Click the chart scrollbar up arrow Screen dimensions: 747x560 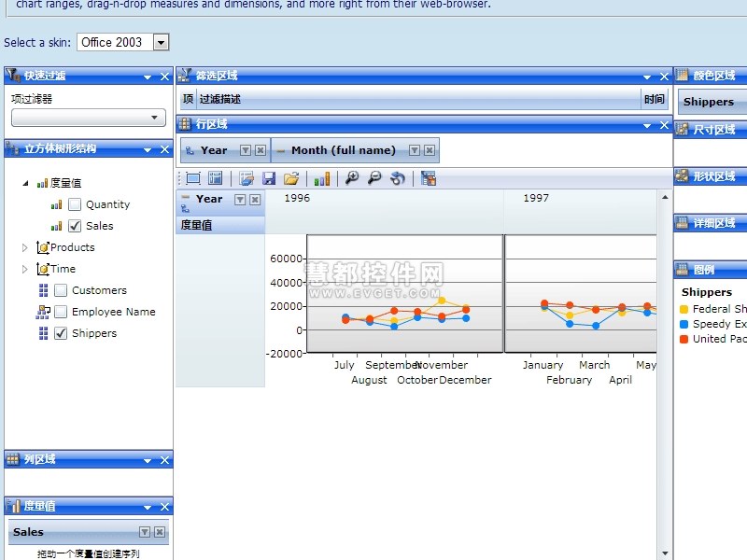665,197
